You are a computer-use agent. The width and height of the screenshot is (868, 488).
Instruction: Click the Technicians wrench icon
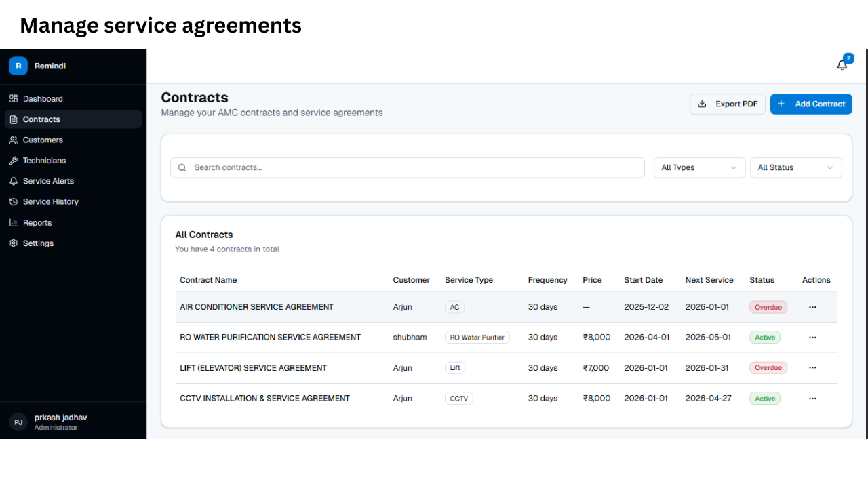tap(14, 161)
